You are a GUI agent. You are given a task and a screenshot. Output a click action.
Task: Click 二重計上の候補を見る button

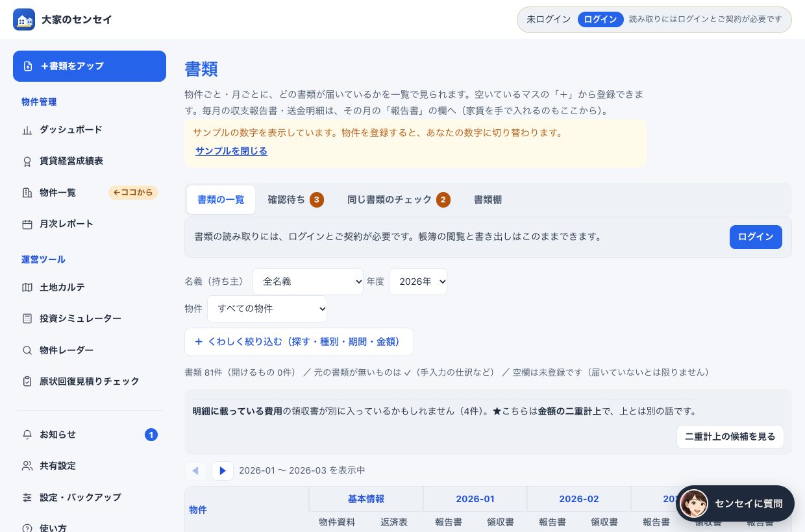pyautogui.click(x=730, y=437)
